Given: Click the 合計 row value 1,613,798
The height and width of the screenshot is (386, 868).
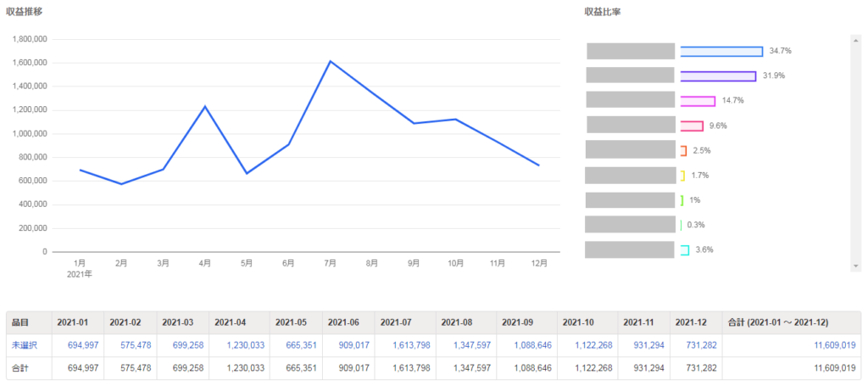Looking at the screenshot, I should 412,367.
